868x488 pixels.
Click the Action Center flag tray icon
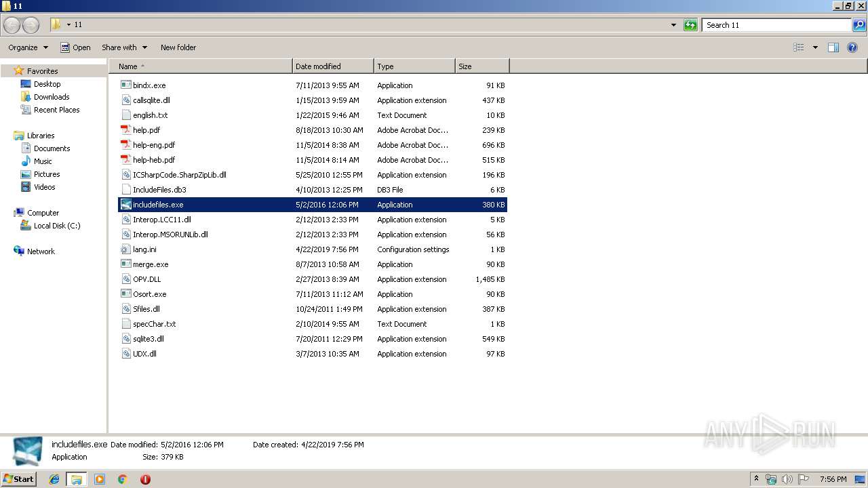[x=803, y=479]
